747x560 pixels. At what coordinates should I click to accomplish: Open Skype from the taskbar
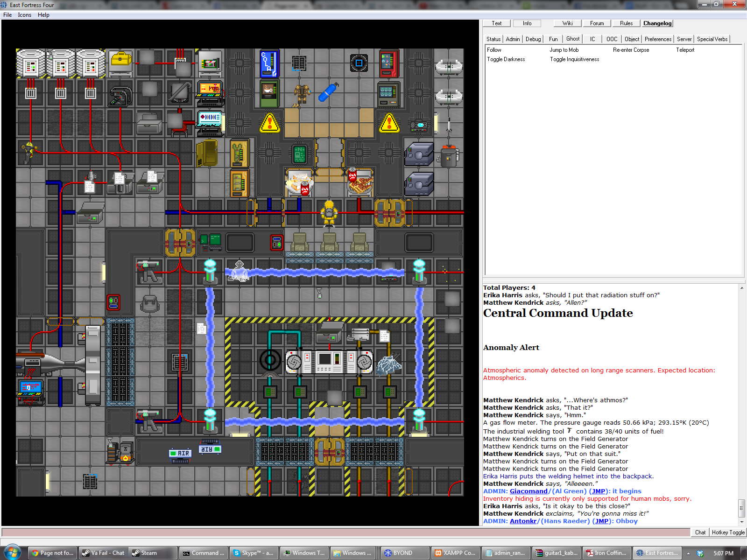click(x=254, y=553)
